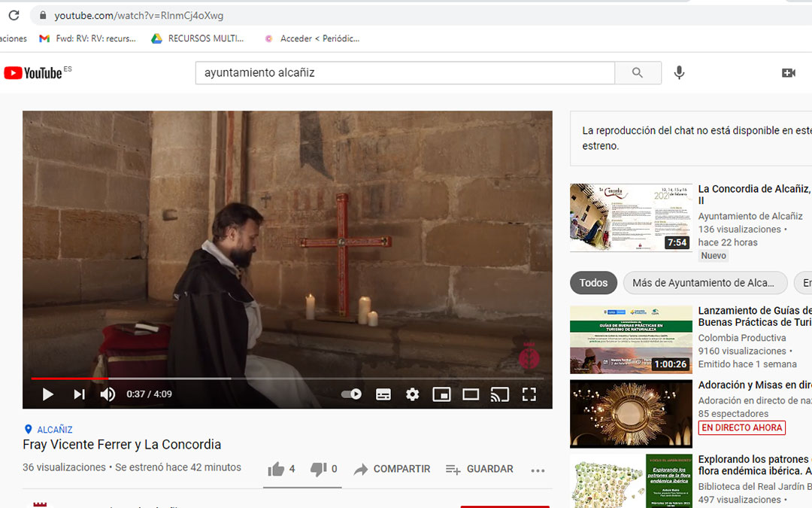
Task: Click in the search box 'ayuntamiento alcañiz'
Action: click(405, 72)
